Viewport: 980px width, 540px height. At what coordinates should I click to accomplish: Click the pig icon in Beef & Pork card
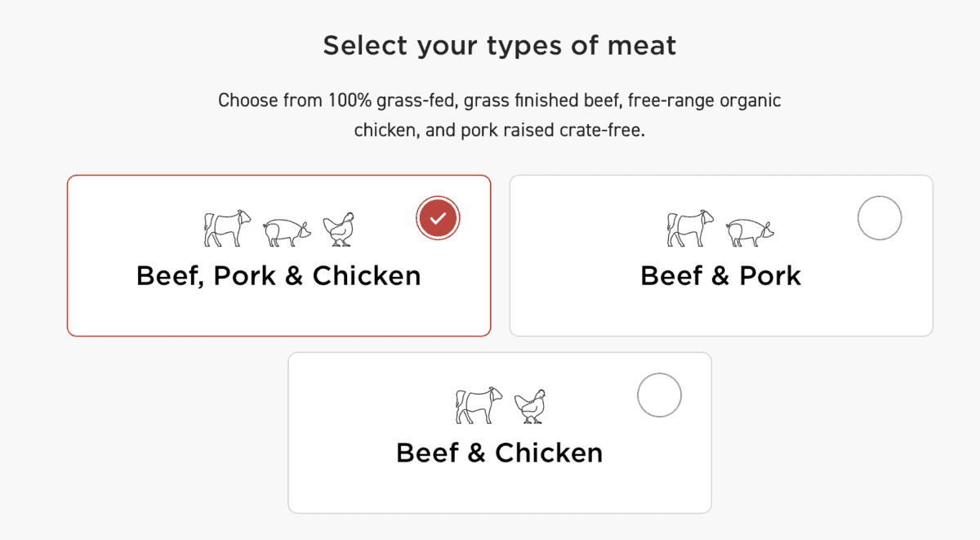click(751, 232)
